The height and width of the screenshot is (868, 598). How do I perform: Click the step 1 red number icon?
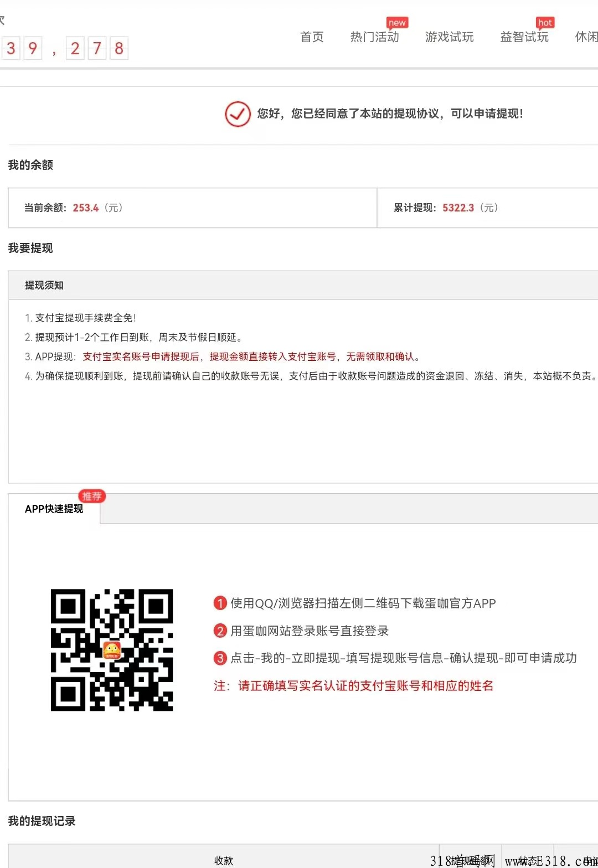pos(220,603)
